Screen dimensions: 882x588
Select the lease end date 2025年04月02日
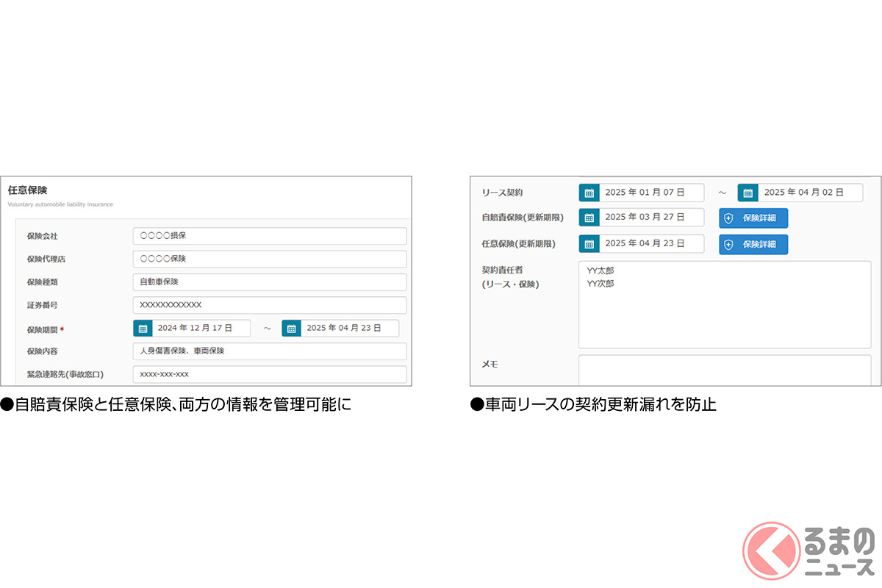tap(810, 193)
